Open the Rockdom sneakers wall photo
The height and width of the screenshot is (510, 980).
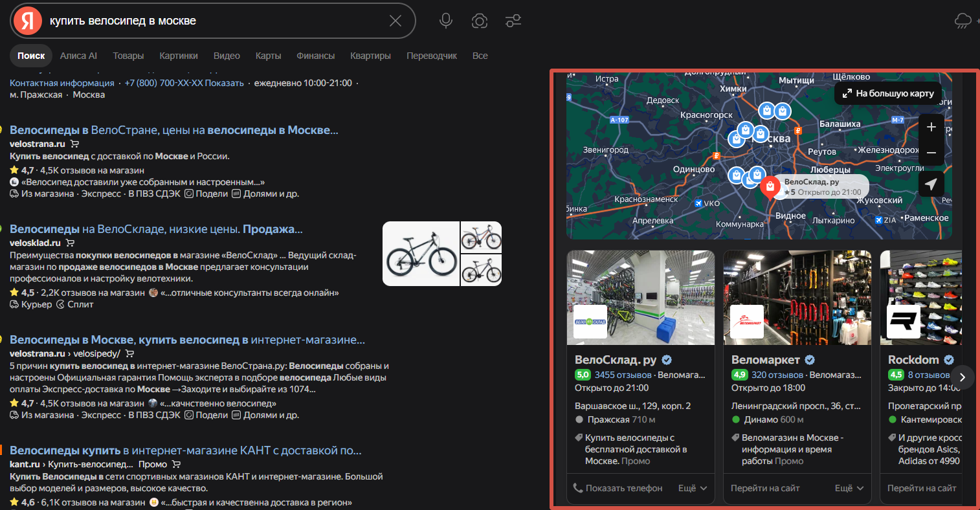[921, 298]
